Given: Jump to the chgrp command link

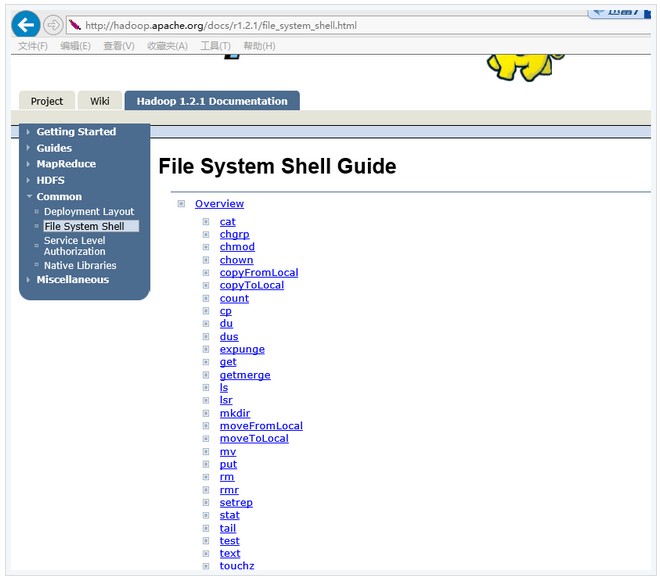Looking at the screenshot, I should (234, 234).
